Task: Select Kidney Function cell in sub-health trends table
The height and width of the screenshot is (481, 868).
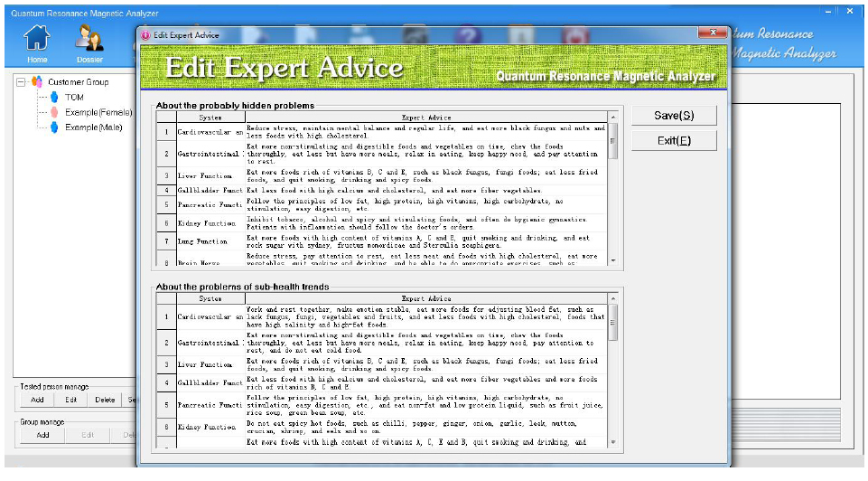Action: click(x=210, y=428)
